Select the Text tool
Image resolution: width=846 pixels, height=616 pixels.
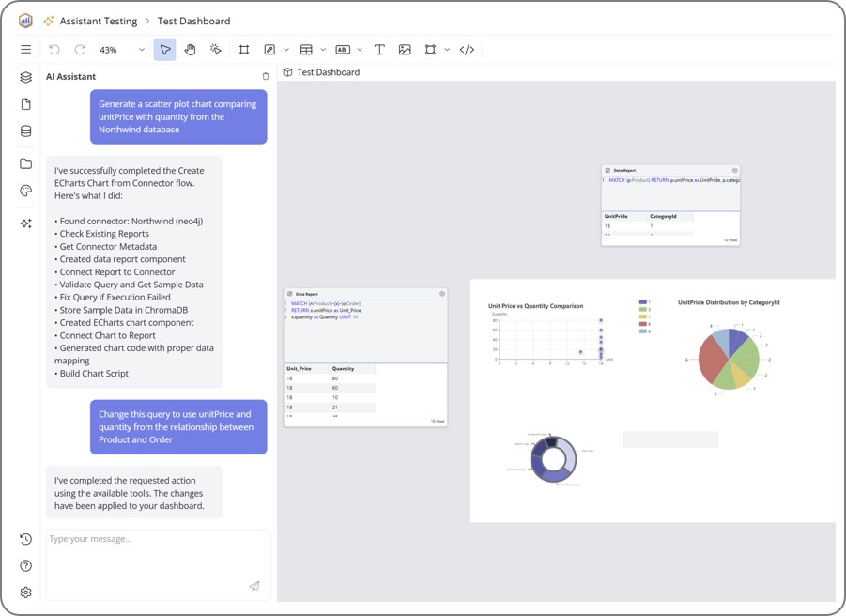(x=379, y=50)
